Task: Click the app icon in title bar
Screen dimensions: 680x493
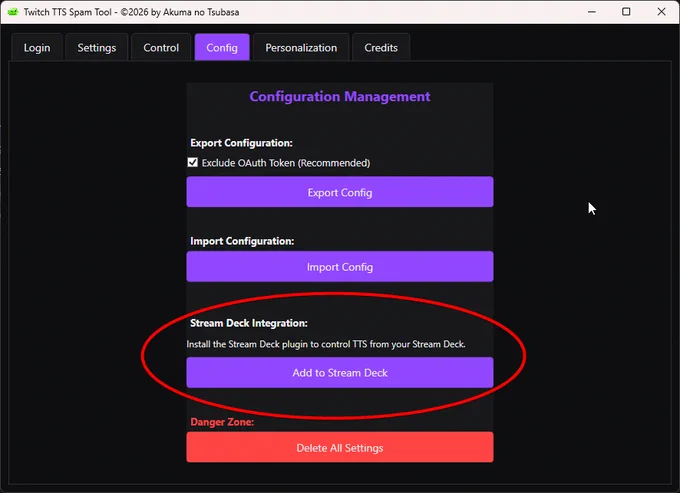Action: (13, 12)
